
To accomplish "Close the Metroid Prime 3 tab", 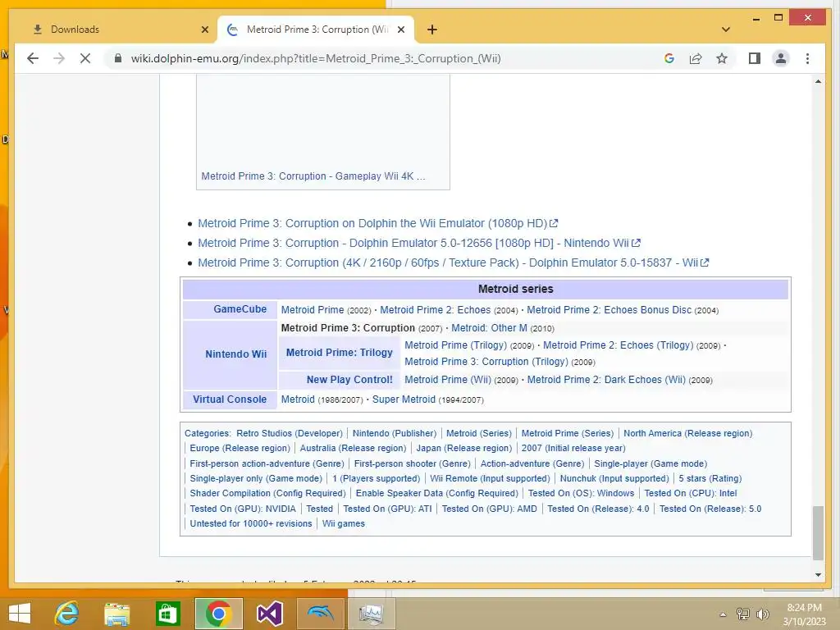I will pos(400,30).
